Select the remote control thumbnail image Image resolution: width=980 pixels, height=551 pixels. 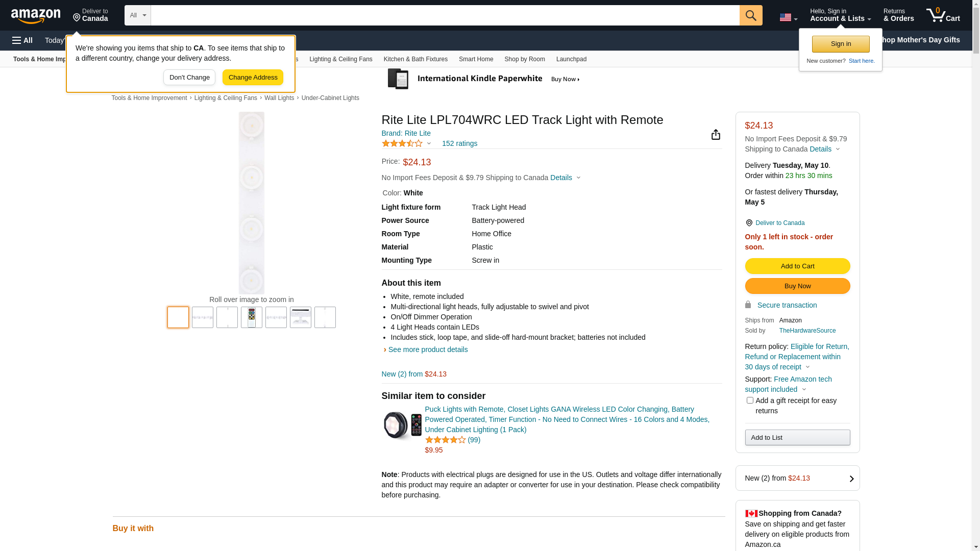[x=252, y=317]
